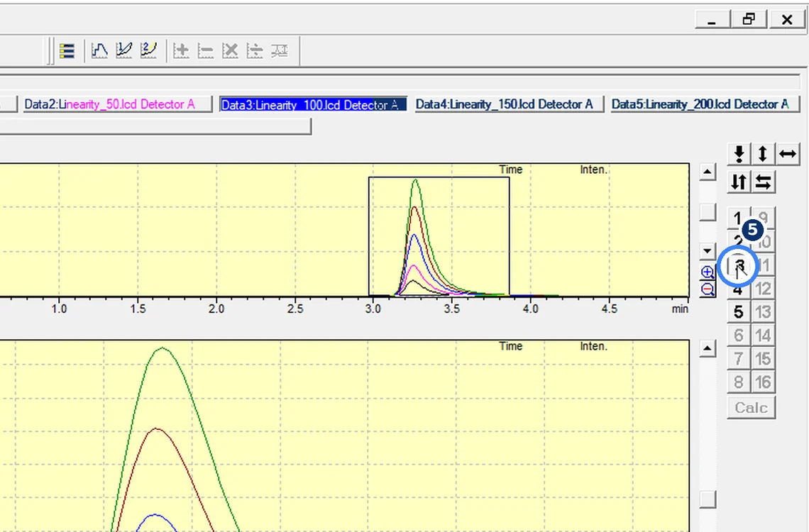Click the 3.0 tick label on time axis

coord(373,309)
